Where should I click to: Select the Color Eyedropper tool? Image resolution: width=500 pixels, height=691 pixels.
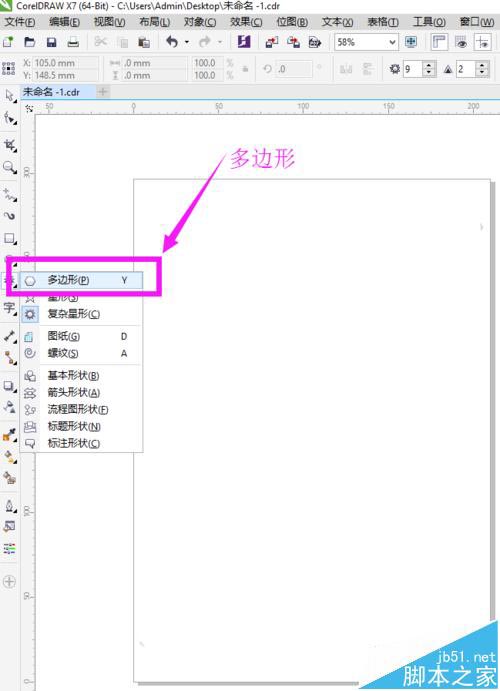point(9,435)
